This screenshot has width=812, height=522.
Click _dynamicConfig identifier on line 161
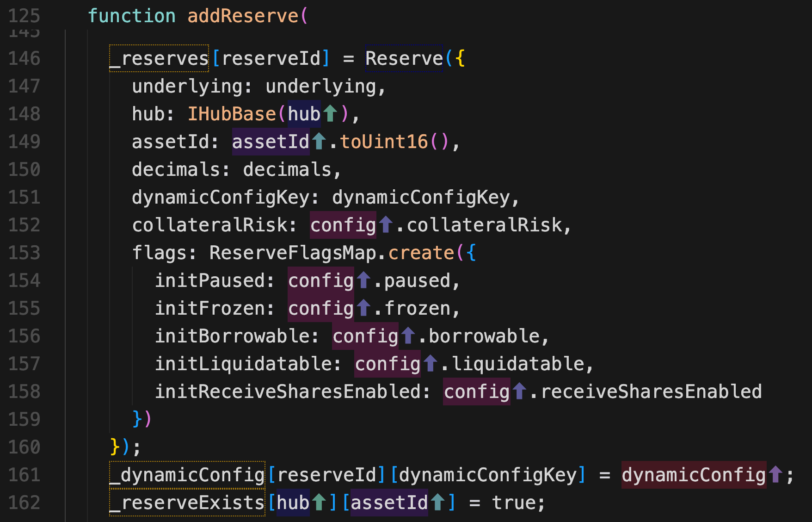pyautogui.click(x=187, y=475)
